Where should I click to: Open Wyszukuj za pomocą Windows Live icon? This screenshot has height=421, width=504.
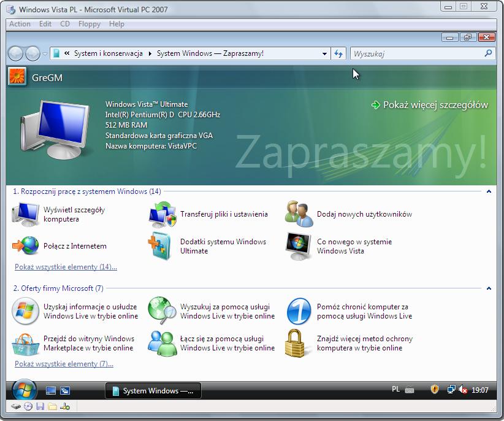(x=162, y=311)
